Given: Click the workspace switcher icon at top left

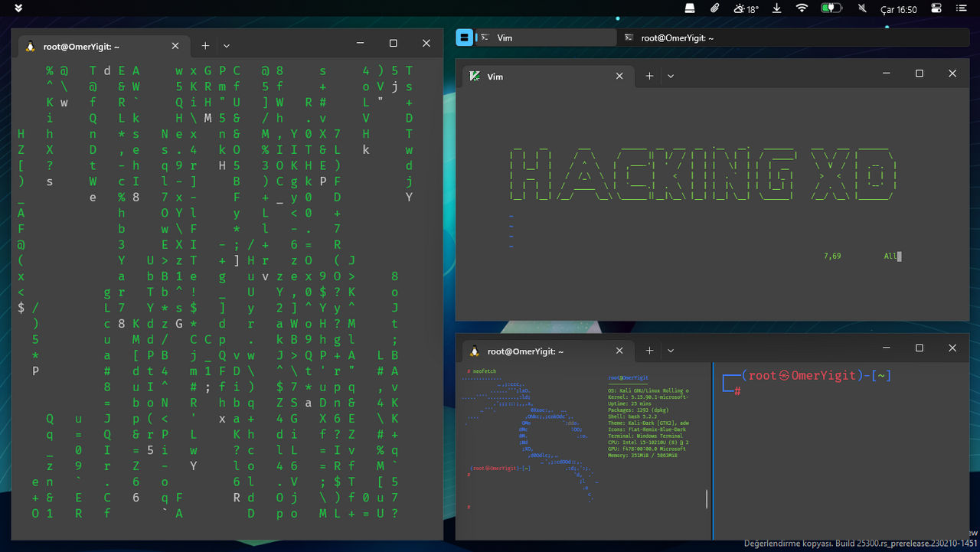Looking at the screenshot, I should [17, 9].
